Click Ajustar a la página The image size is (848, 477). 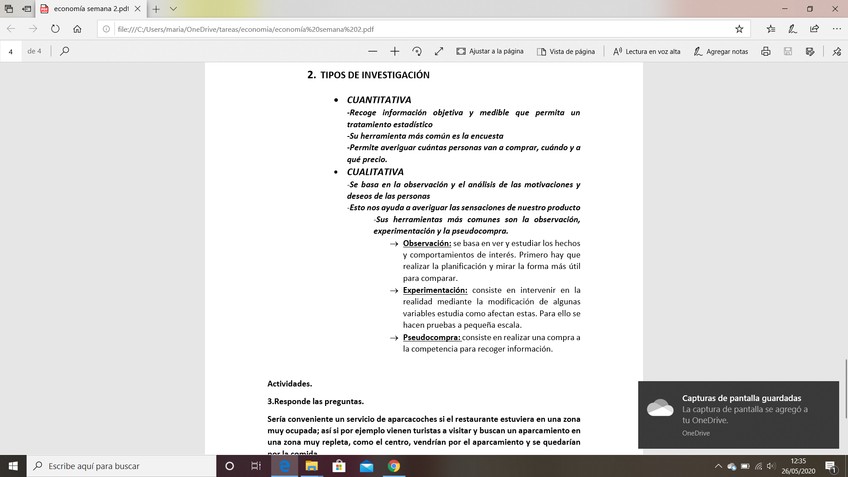490,51
